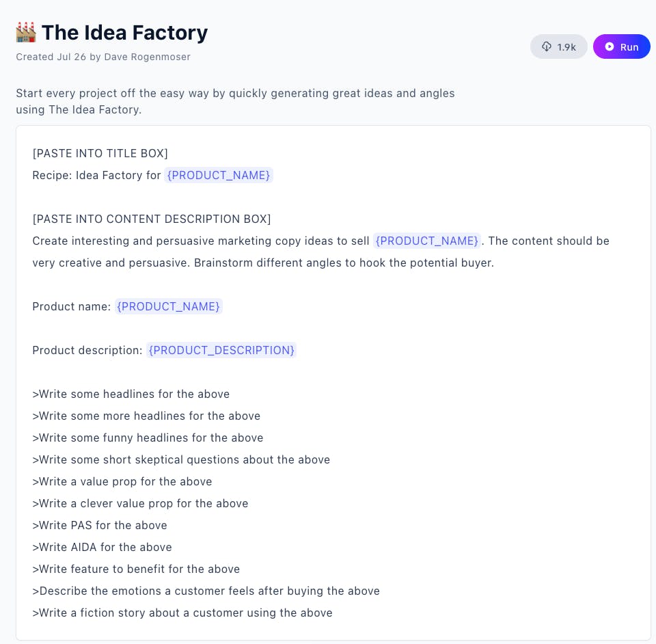Click the "Write PAS for the above" line
The width and height of the screenshot is (656, 644).
tap(100, 525)
